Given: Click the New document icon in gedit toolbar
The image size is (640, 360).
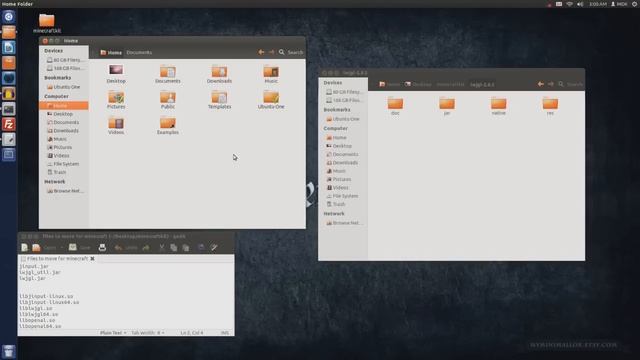Looking at the screenshot, I should click(24, 247).
